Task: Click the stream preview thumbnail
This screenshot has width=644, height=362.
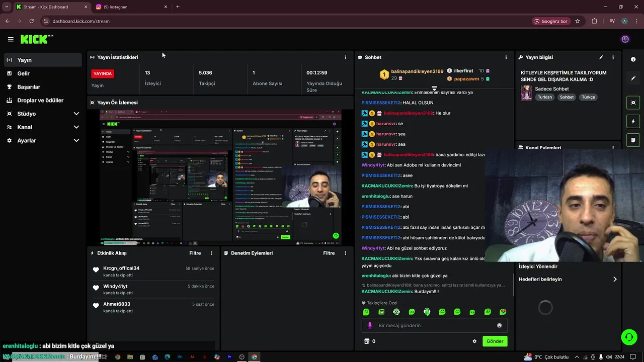Action: coord(220,177)
